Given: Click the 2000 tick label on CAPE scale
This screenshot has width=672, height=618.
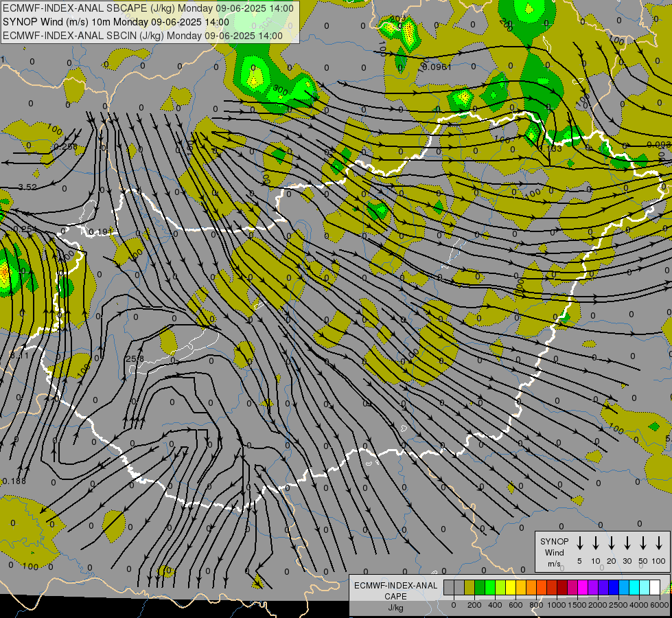Looking at the screenshot, I should pyautogui.click(x=598, y=605).
